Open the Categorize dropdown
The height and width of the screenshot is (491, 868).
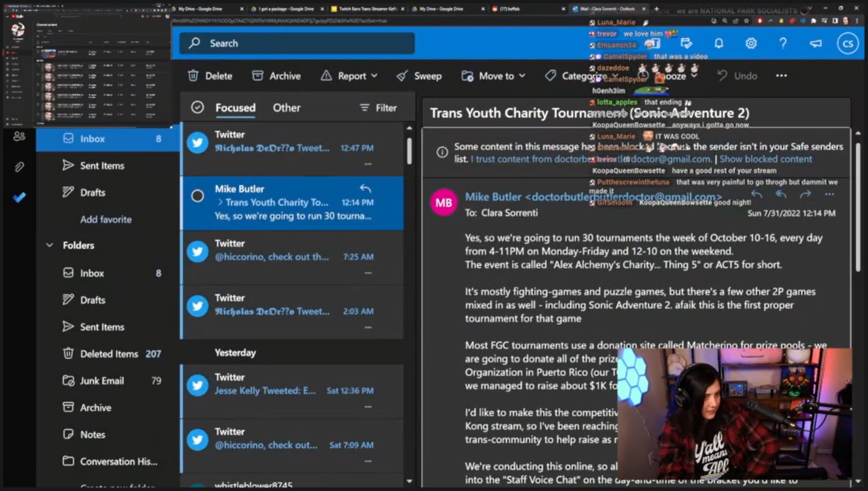tap(581, 76)
